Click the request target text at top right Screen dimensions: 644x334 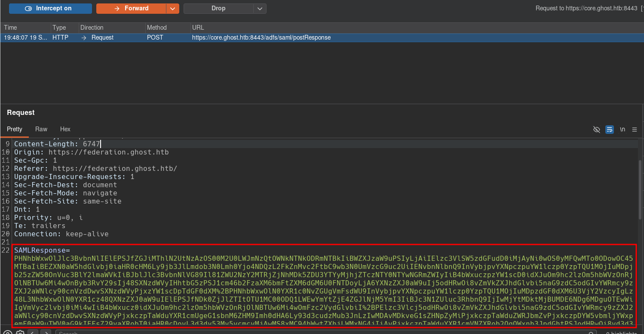tap(586, 8)
